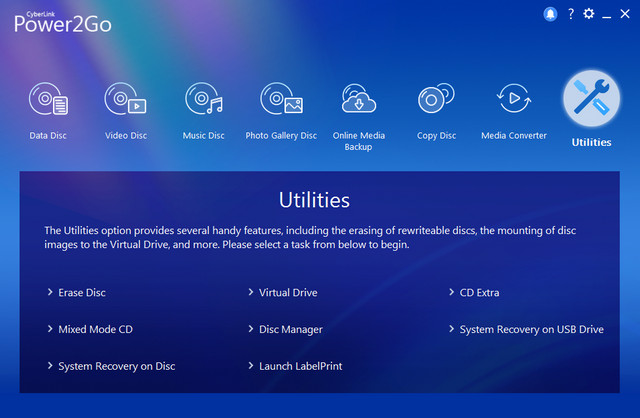Click the Copy Disc icon
This screenshot has width=640, height=418.
click(436, 98)
